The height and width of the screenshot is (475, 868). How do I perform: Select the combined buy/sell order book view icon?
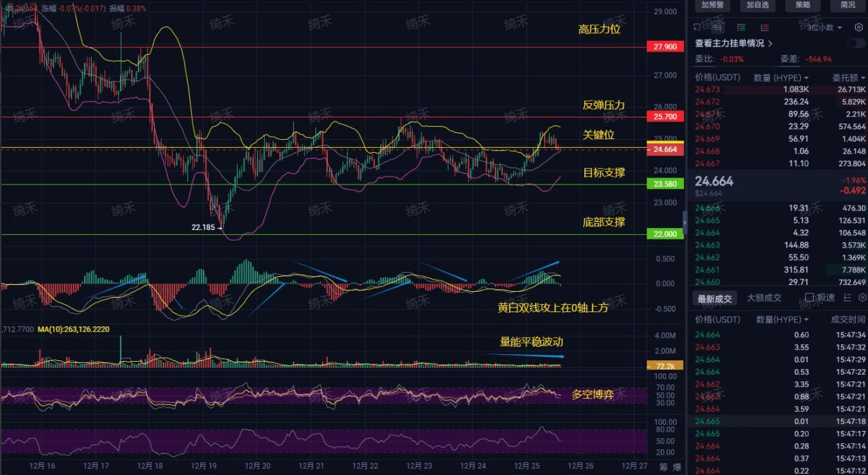pyautogui.click(x=717, y=28)
